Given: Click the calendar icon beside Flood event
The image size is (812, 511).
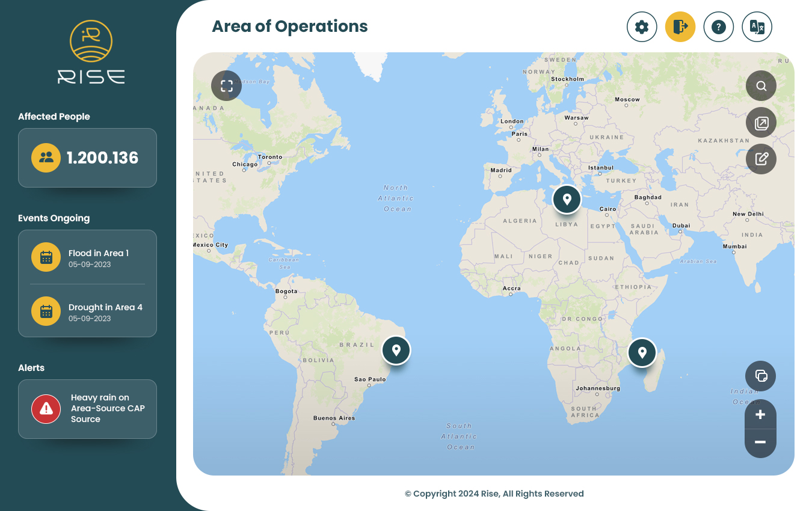Looking at the screenshot, I should click(x=46, y=257).
